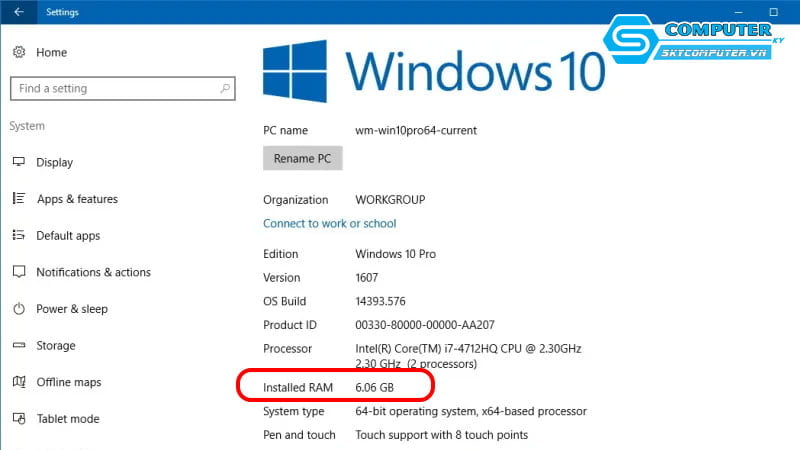
Task: Focus the Find a setting box
Action: point(122,88)
